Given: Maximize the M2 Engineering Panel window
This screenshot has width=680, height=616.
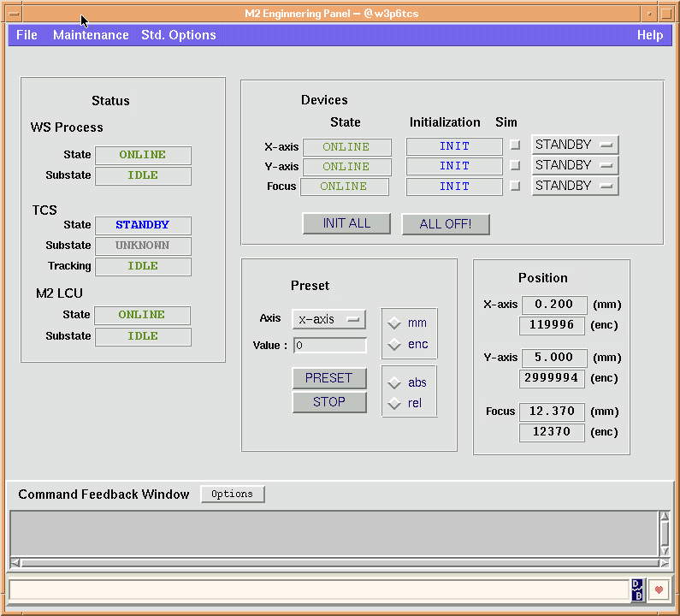Looking at the screenshot, I should tap(665, 14).
